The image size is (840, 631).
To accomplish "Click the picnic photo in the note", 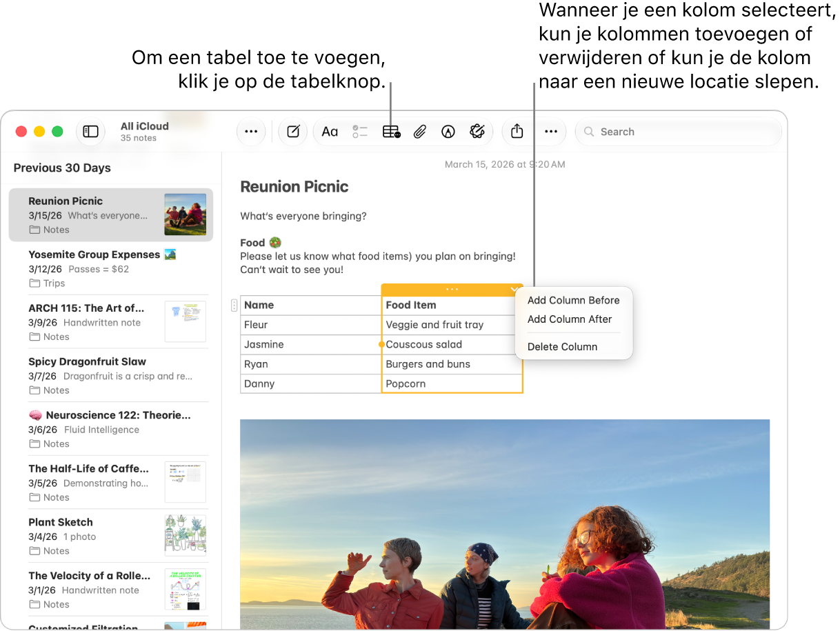I will (505, 524).
